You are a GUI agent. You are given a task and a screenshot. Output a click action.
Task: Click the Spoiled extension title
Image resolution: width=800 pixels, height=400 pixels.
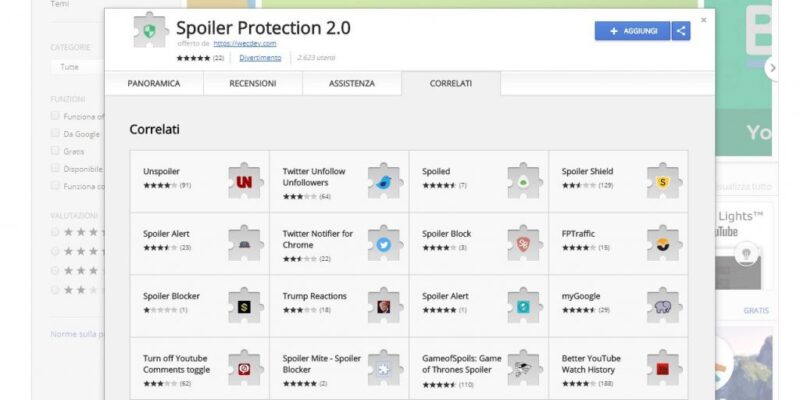pyautogui.click(x=436, y=171)
